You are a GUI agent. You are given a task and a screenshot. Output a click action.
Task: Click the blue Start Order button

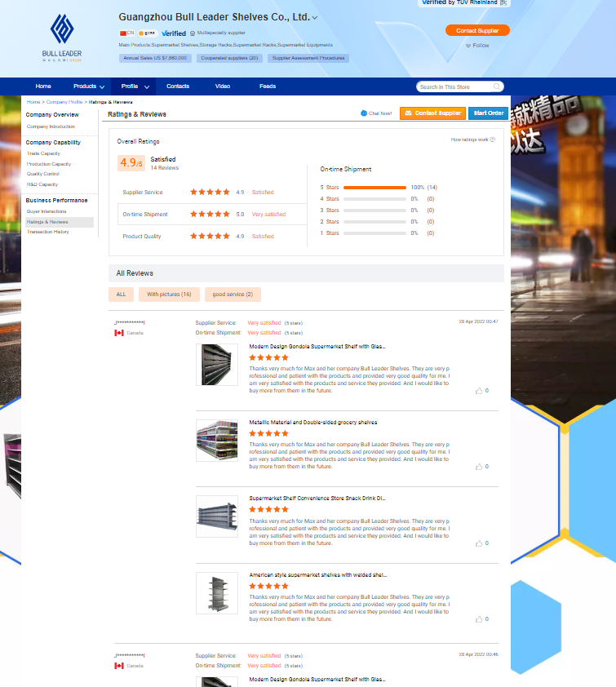pos(488,113)
